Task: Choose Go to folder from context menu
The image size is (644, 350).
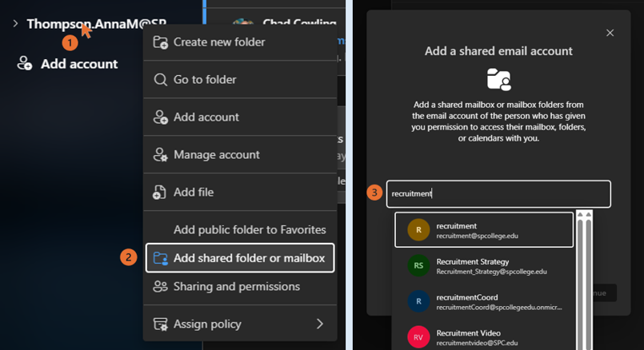Action: [x=240, y=80]
